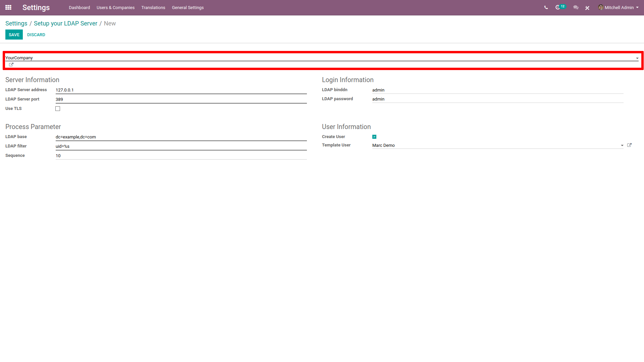The height and width of the screenshot is (362, 644).
Task: Enable the Use TLS checkbox
Action: coord(57,108)
